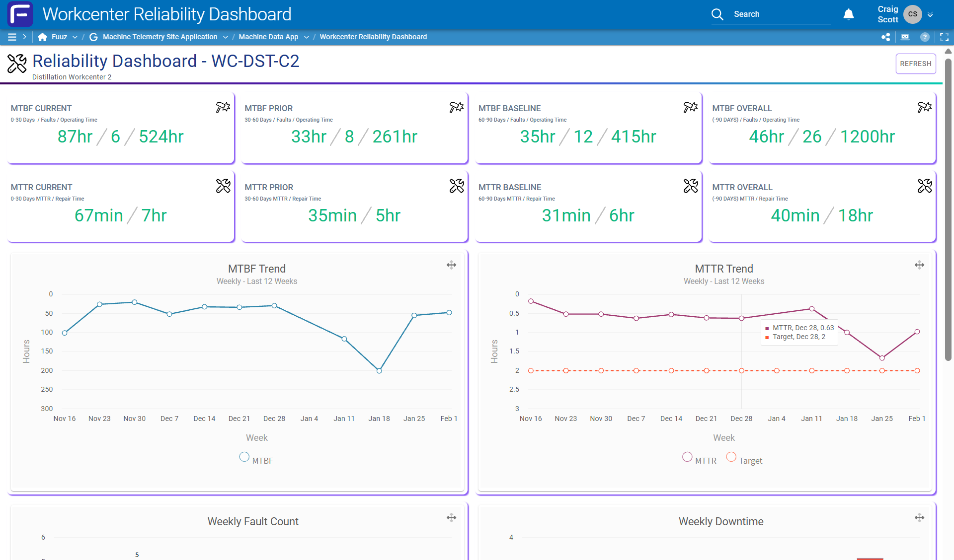Screen dimensions: 954x560
Task: Click the MTTR Trend move handle icon
Action: coord(920,265)
